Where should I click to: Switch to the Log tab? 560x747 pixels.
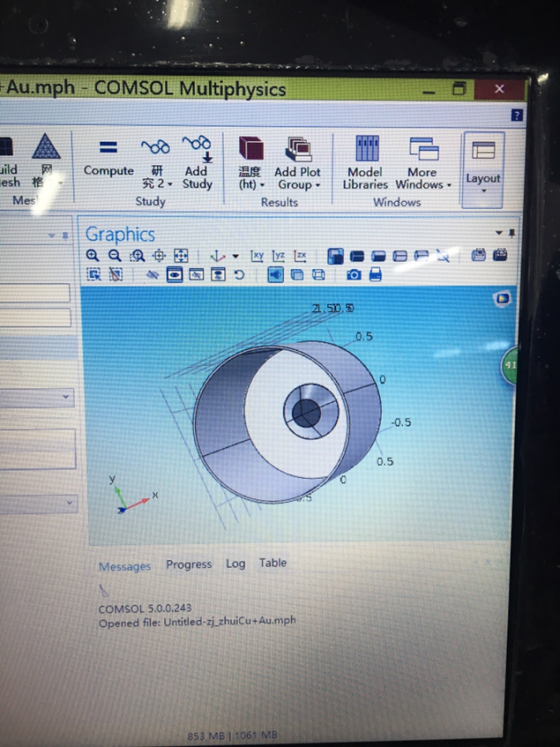[236, 564]
